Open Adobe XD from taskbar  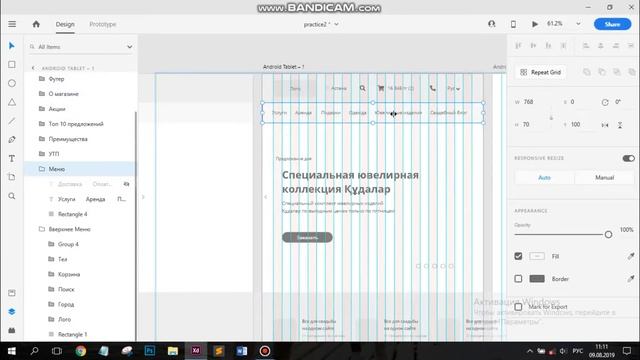point(196,351)
